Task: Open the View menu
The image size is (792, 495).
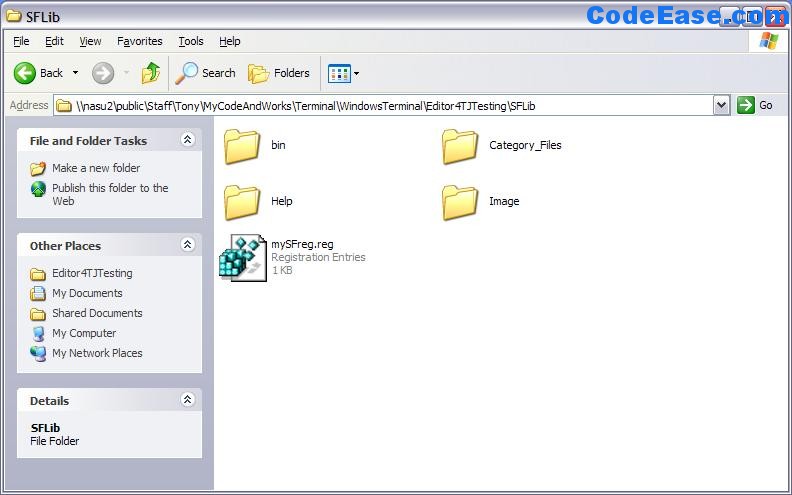Action: pyautogui.click(x=90, y=41)
